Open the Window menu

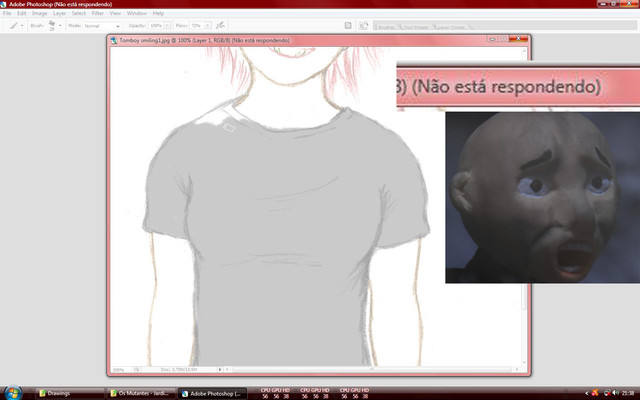[136, 13]
